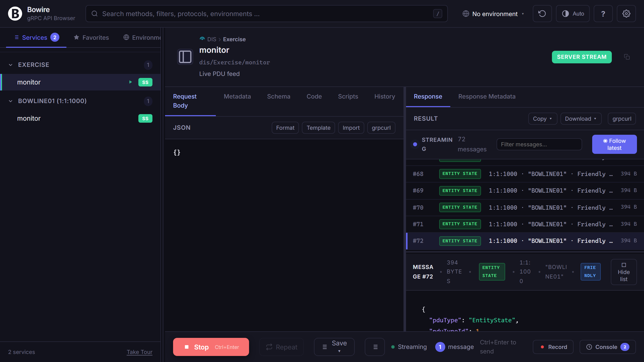Open the Code tab
This screenshot has width=644, height=362.
point(314,97)
